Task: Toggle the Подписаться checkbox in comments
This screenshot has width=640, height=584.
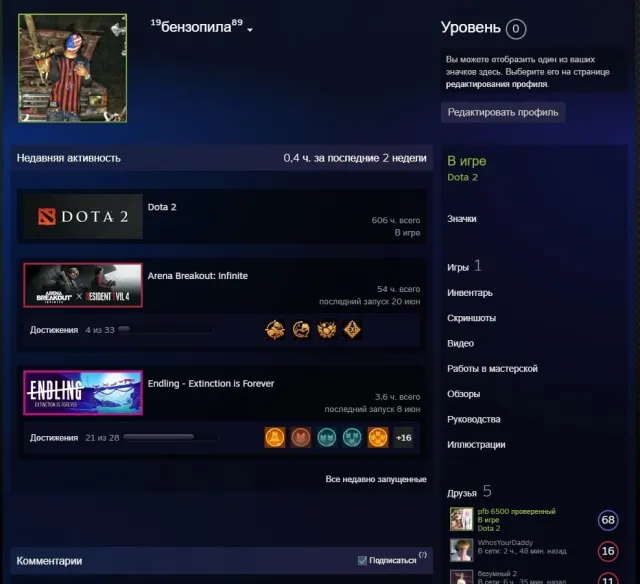Action: (x=362, y=560)
